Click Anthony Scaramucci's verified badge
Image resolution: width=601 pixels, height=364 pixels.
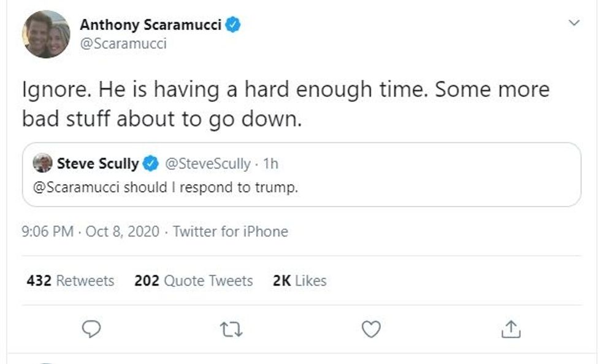point(234,25)
